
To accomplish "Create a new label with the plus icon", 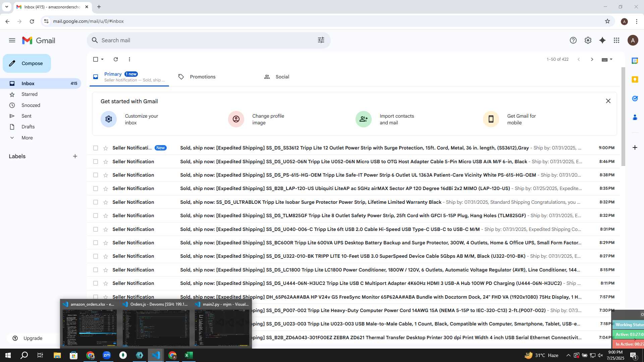I will click(x=75, y=156).
